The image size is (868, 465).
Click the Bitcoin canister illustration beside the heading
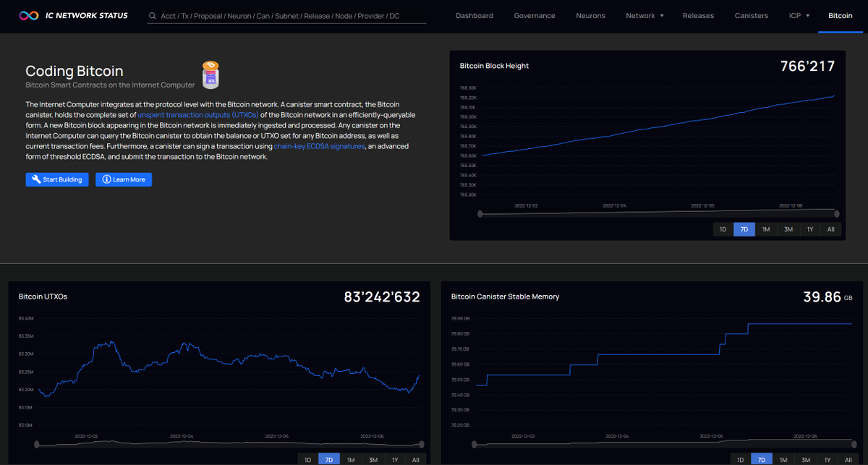click(210, 76)
